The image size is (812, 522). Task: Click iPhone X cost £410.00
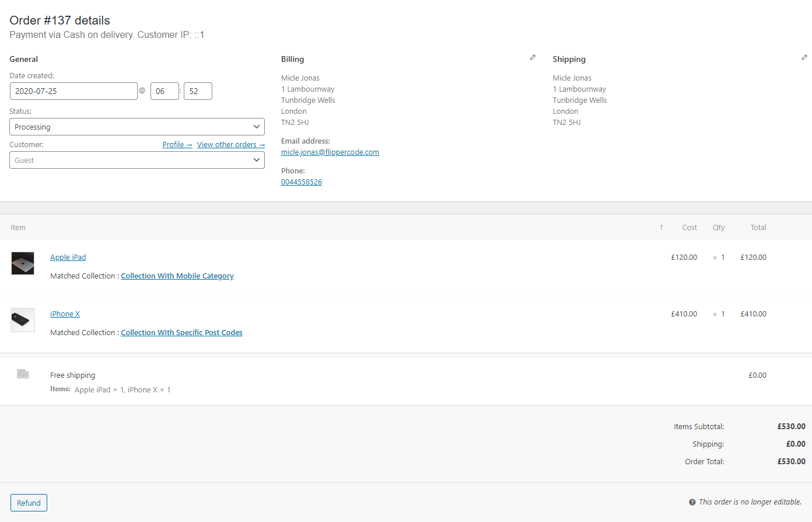point(684,314)
